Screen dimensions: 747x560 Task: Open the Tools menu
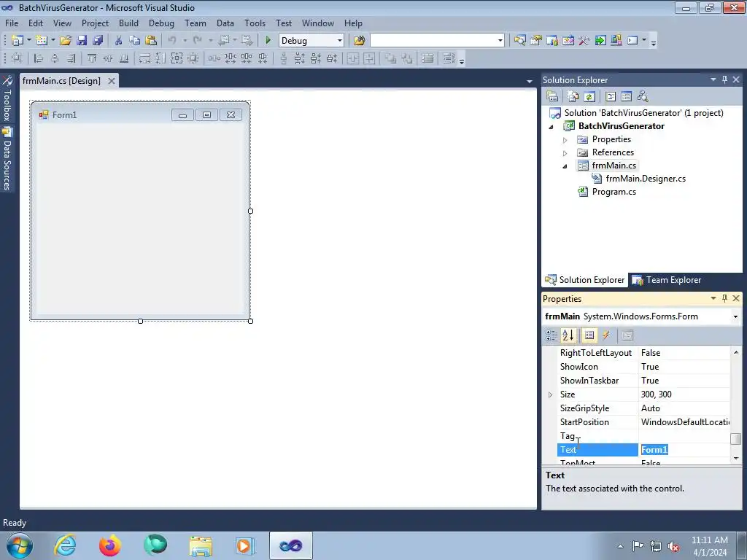click(255, 23)
